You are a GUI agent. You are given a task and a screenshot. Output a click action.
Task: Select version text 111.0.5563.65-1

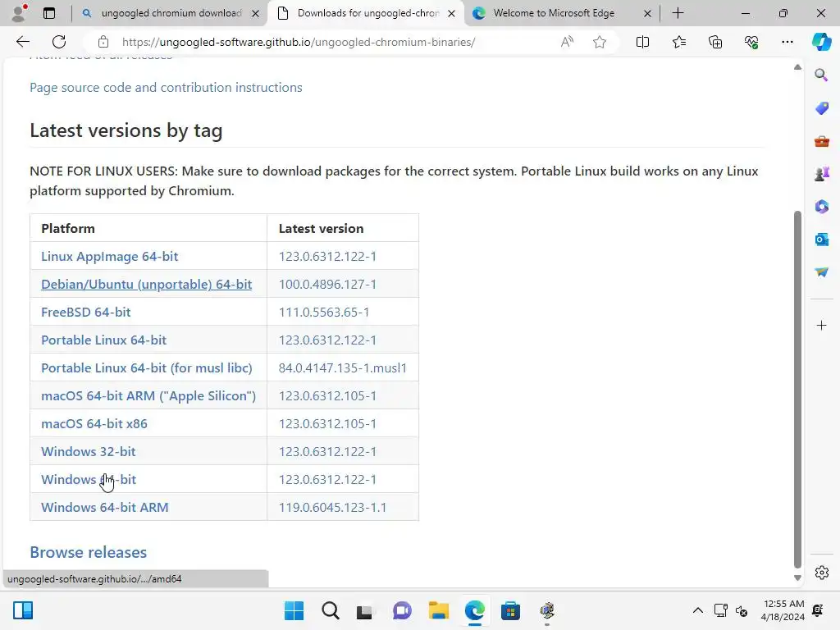pyautogui.click(x=323, y=312)
